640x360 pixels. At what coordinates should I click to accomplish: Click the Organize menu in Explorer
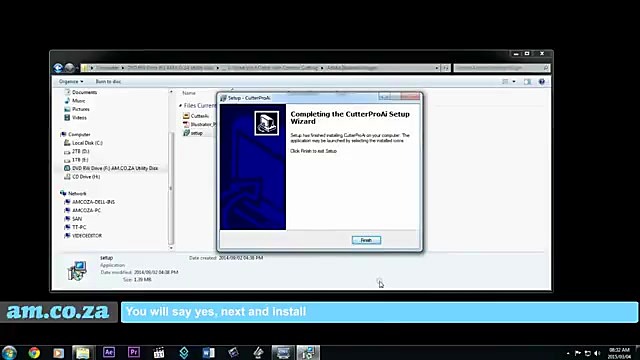[x=71, y=82]
